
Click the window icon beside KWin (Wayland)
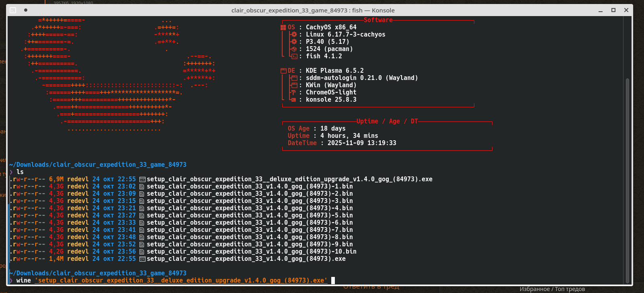pos(294,85)
